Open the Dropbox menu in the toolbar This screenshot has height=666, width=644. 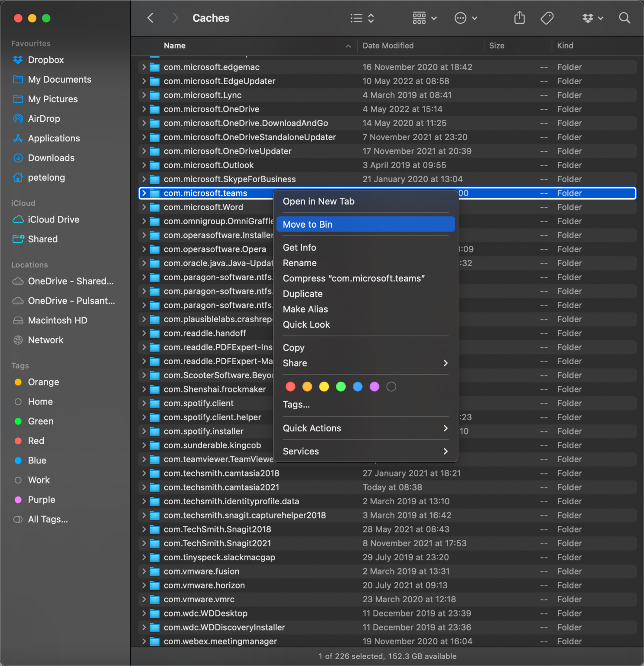coord(592,18)
